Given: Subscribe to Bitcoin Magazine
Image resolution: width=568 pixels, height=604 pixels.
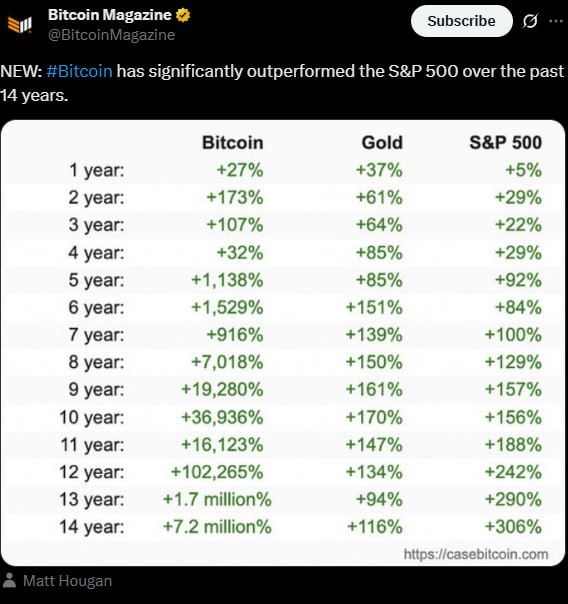Looking at the screenshot, I should [x=461, y=21].
